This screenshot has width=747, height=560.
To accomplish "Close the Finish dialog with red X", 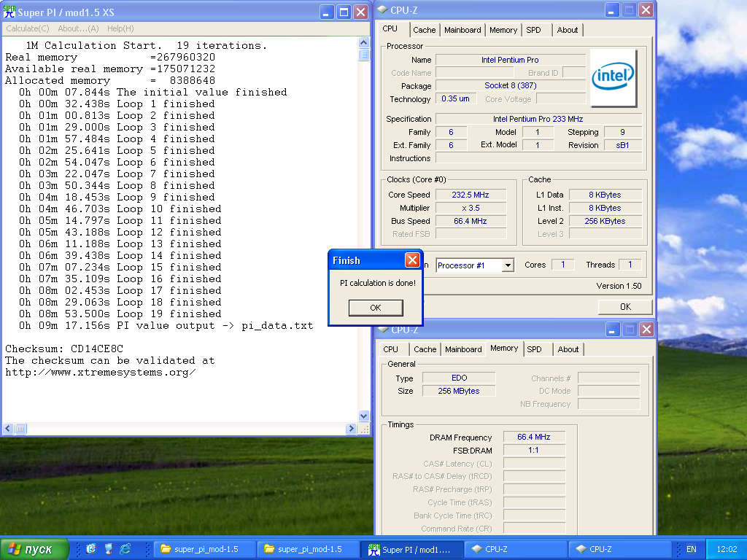I will (x=412, y=260).
